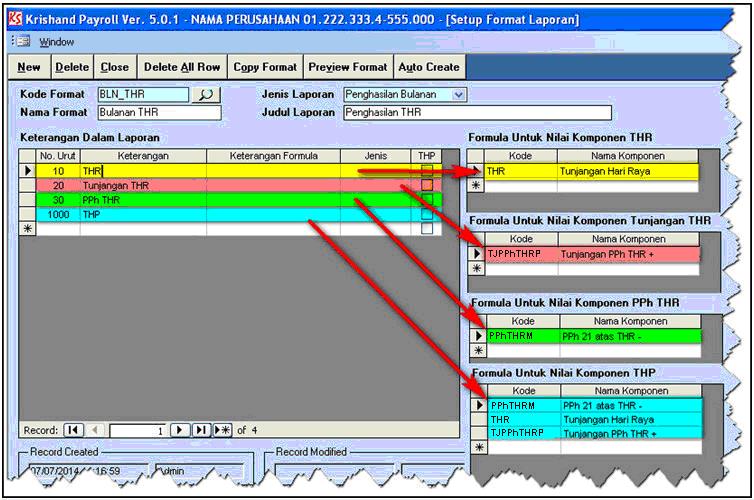Click the Keterangan Formula column header
This screenshot has width=754, height=500.
coord(274,156)
